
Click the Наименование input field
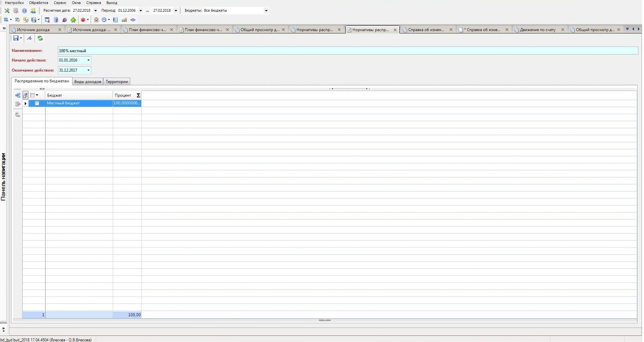(348, 51)
